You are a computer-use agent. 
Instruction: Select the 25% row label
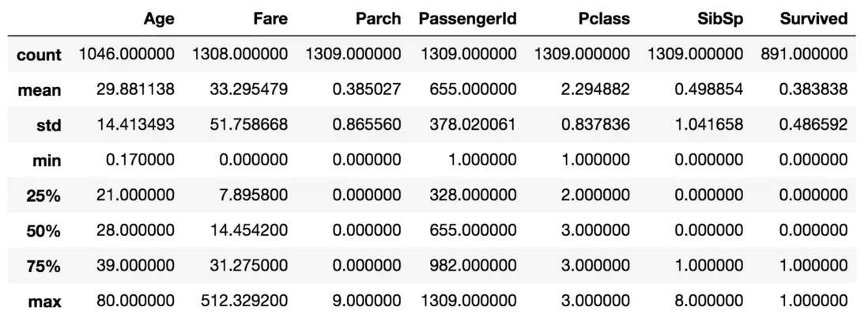click(x=43, y=196)
